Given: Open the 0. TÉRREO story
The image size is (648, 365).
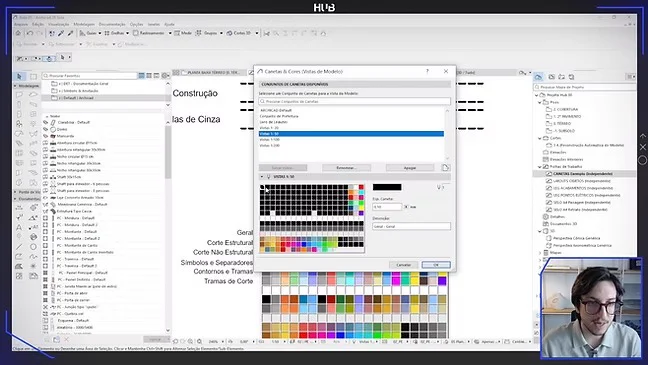Looking at the screenshot, I should point(562,124).
